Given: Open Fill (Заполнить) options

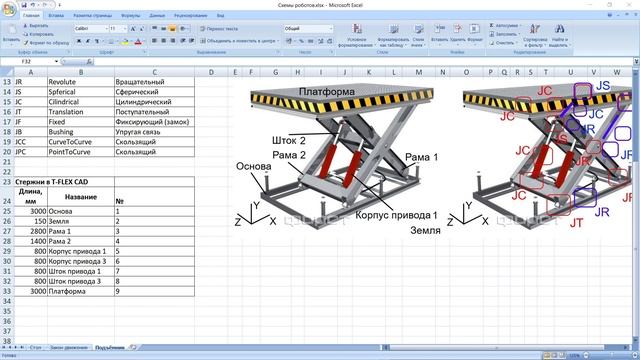Looking at the screenshot, I should point(505,34).
